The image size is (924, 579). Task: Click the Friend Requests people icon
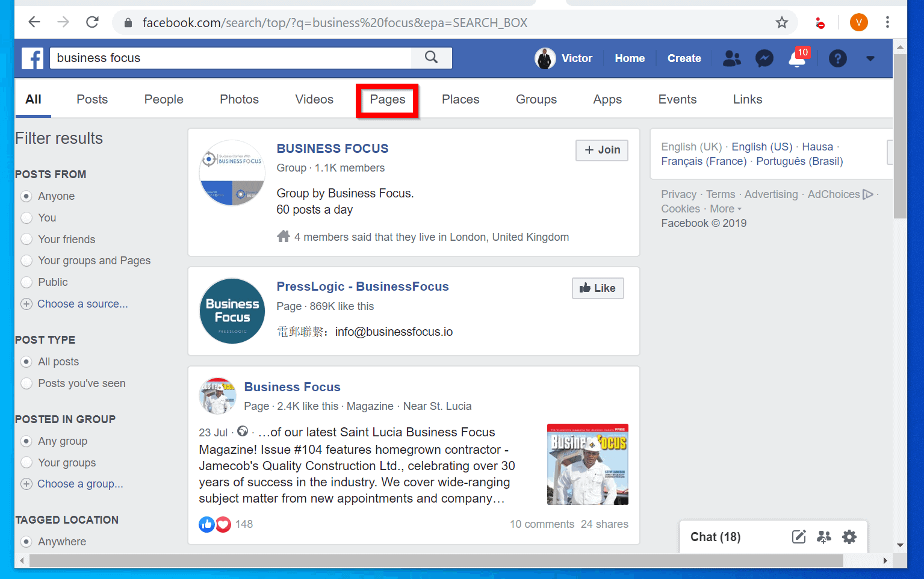(731, 58)
